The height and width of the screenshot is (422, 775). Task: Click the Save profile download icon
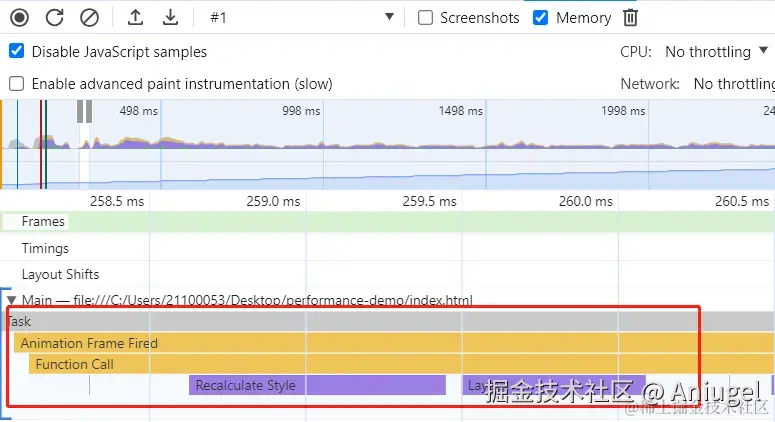[x=171, y=17]
